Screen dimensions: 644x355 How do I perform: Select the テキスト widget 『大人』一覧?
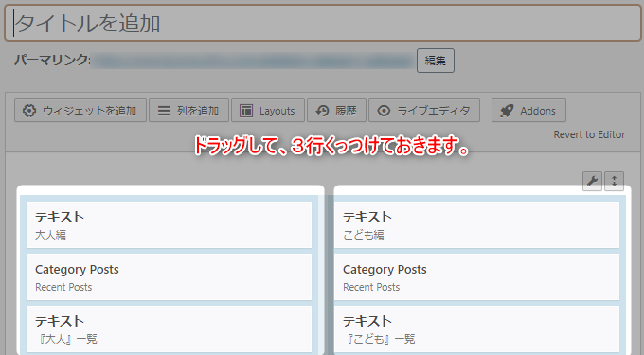pyautogui.click(x=169, y=328)
